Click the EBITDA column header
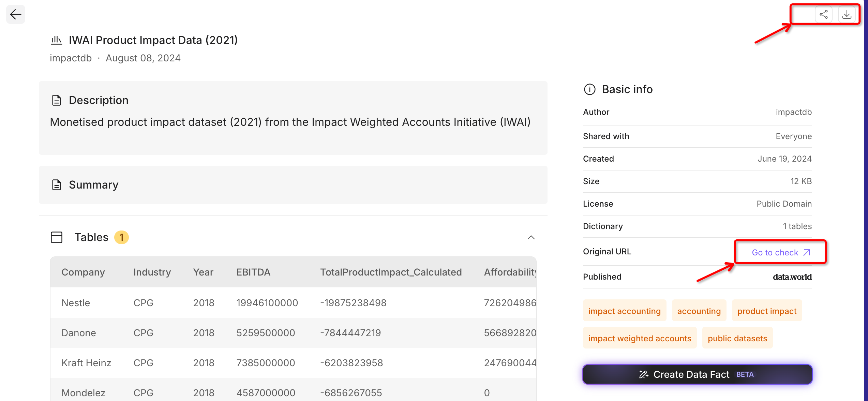Viewport: 868px width, 401px height. [253, 272]
